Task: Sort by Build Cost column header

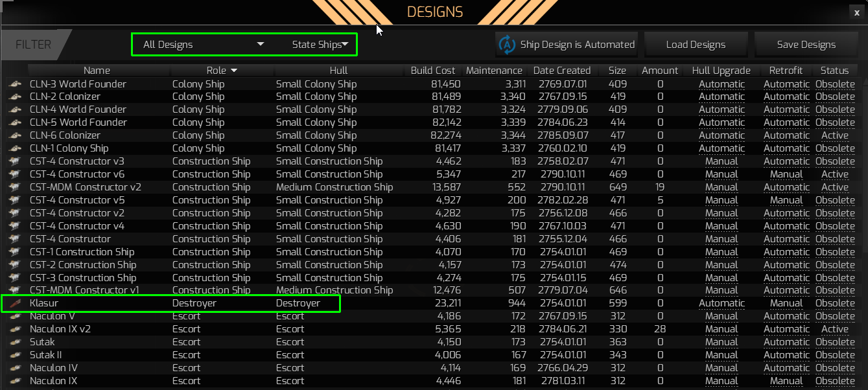Action: (x=433, y=70)
